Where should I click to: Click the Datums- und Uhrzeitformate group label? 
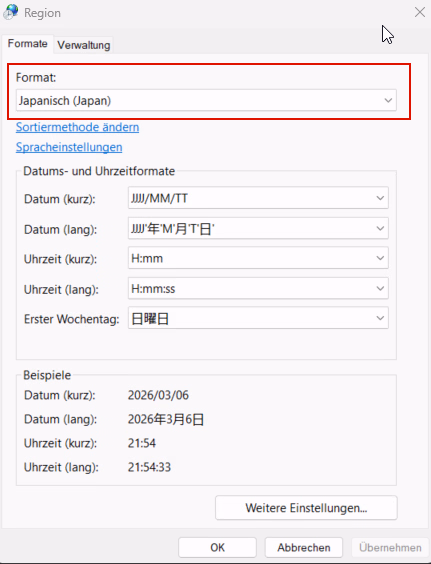click(x=99, y=171)
